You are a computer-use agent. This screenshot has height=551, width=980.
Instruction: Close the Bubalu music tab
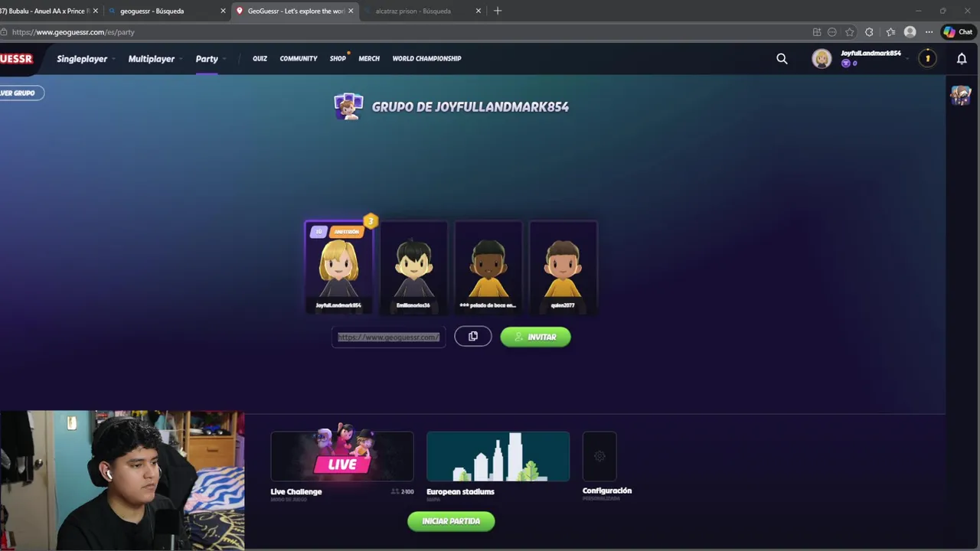coord(96,11)
